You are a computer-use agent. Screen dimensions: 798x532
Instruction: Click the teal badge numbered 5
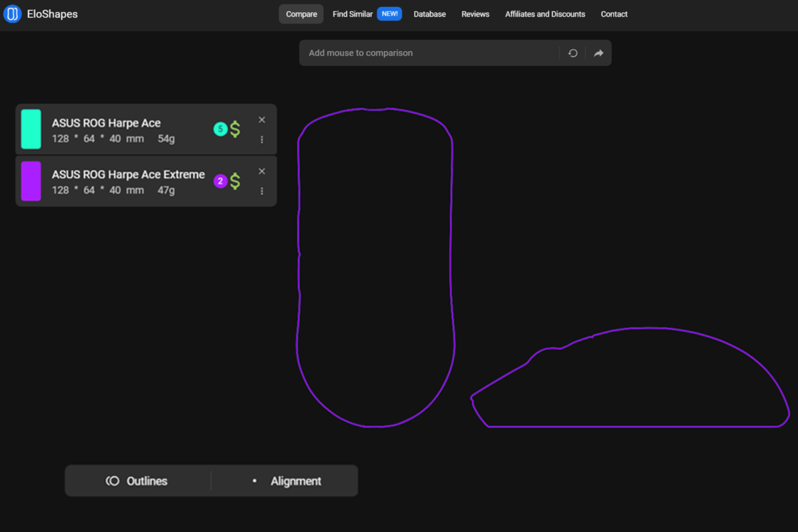pyautogui.click(x=220, y=129)
